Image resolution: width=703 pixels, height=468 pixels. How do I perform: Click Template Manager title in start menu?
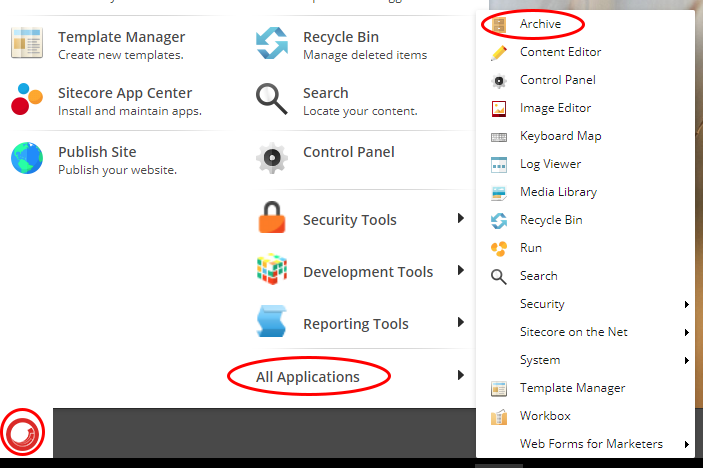122,37
